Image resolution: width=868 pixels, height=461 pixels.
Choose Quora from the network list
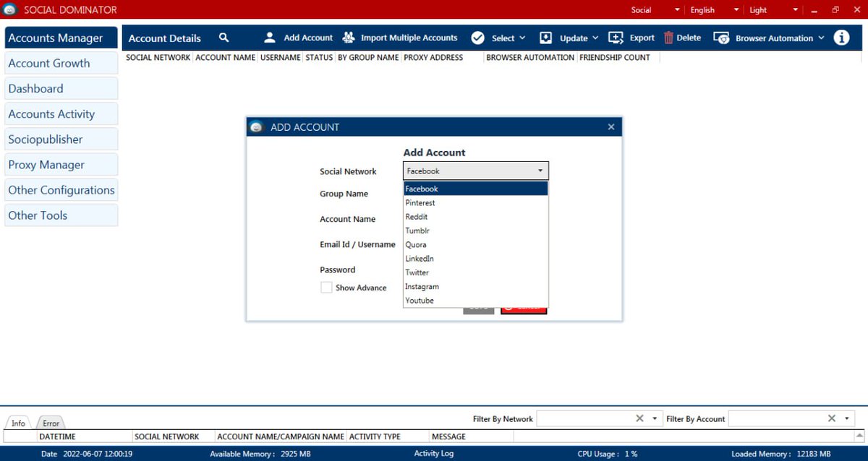click(x=475, y=245)
